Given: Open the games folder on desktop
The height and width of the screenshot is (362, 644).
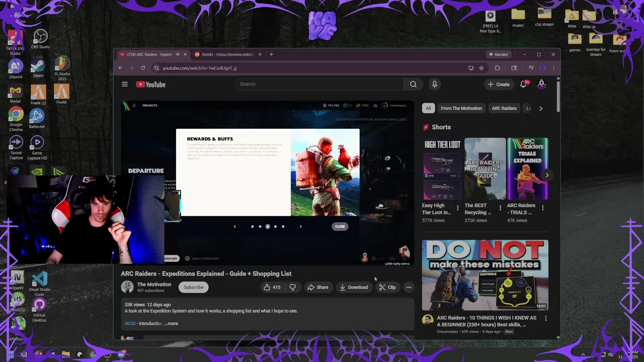Looking at the screenshot, I should click(x=575, y=43).
